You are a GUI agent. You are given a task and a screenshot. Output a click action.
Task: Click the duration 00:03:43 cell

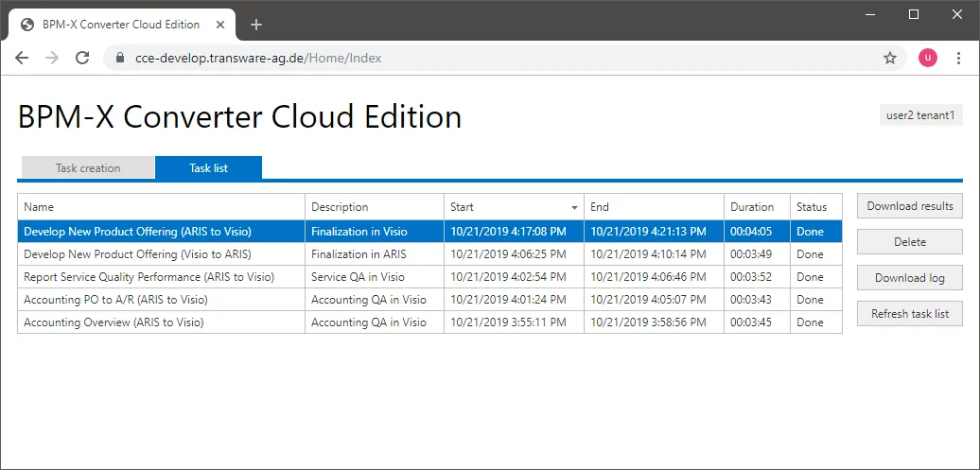pos(757,300)
